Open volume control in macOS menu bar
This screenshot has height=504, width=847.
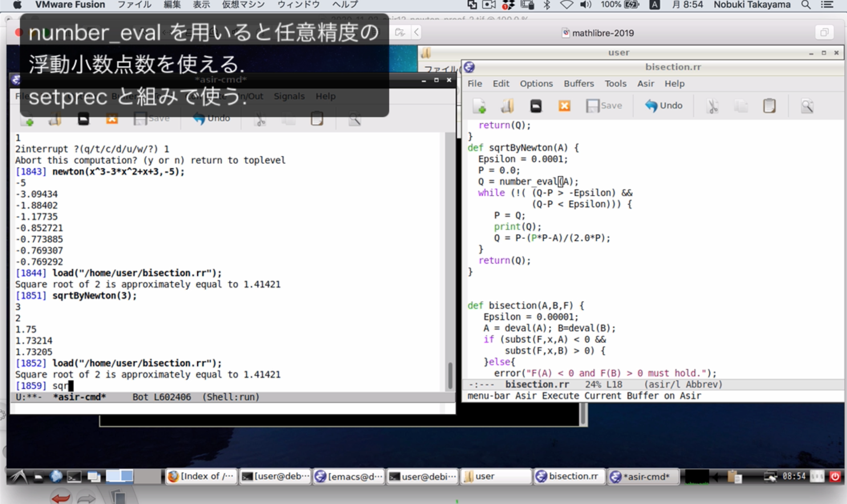pyautogui.click(x=585, y=5)
